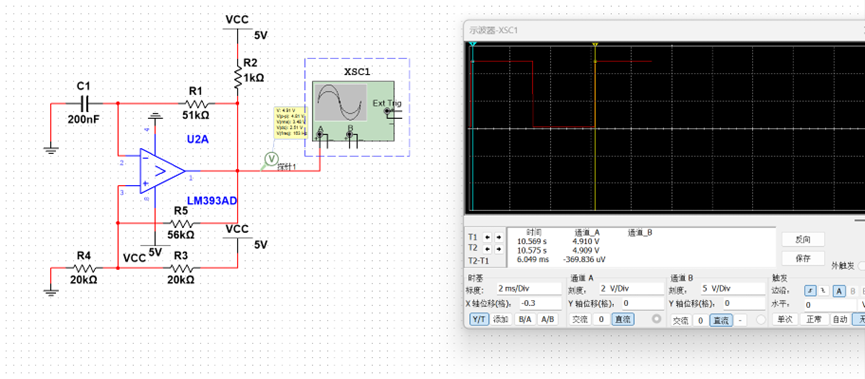
Task: Click the voltage probe V symbol
Action: 270,159
